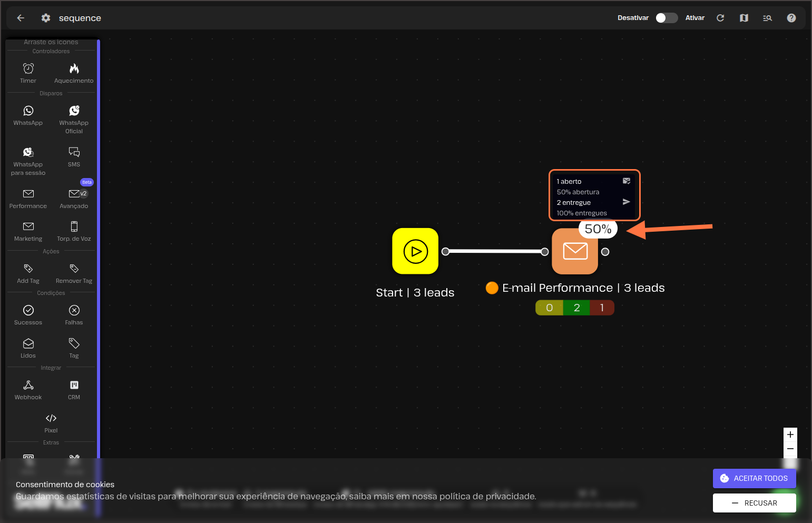This screenshot has height=523, width=812.
Task: Zoom in with the plus button
Action: pos(790,435)
